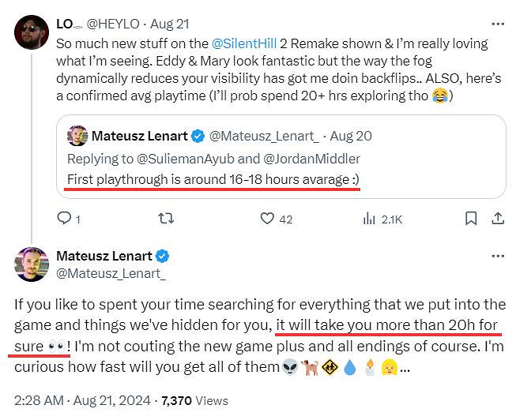
Task: Click the @Mateusz_Lenart_ handle under main name
Action: pos(111,273)
